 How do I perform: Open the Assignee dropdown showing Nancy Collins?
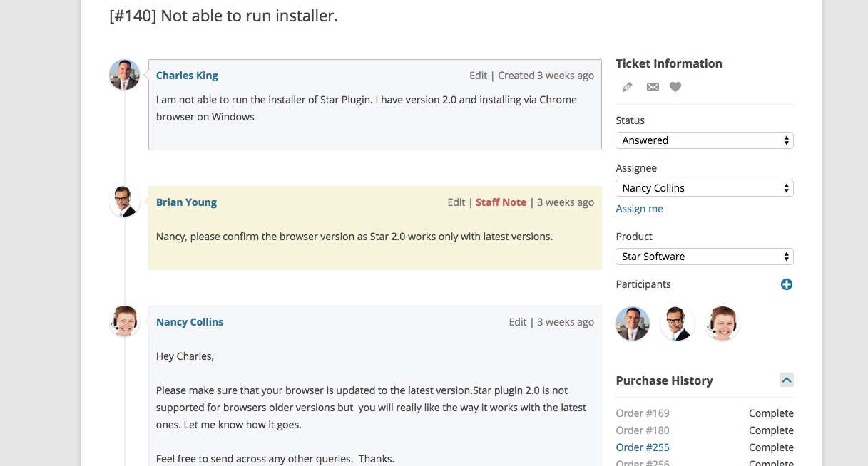pyautogui.click(x=704, y=188)
